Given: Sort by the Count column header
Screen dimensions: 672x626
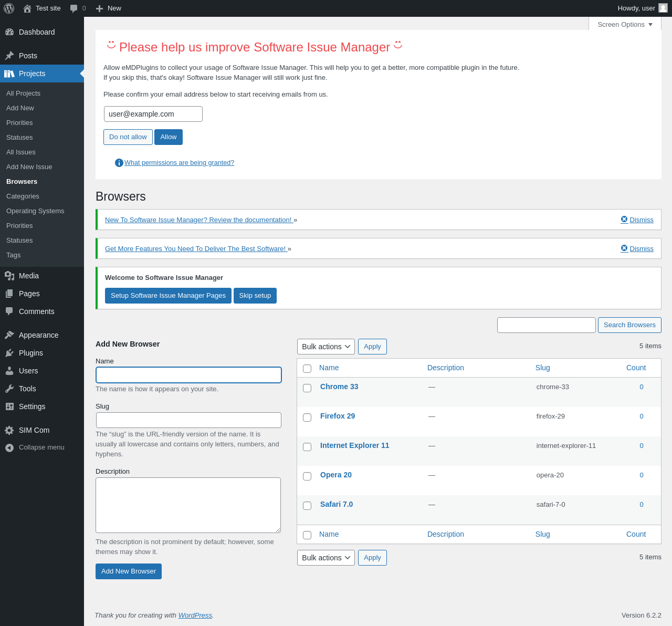Looking at the screenshot, I should click(636, 368).
